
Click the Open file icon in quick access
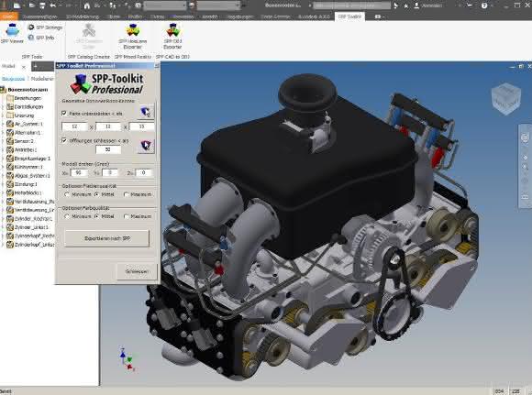[x=31, y=5]
